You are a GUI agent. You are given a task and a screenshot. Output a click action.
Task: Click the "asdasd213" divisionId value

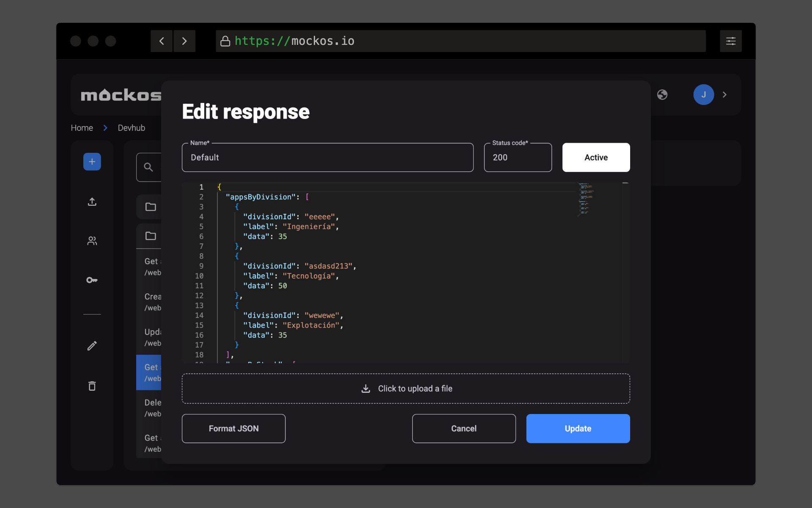pyautogui.click(x=329, y=266)
